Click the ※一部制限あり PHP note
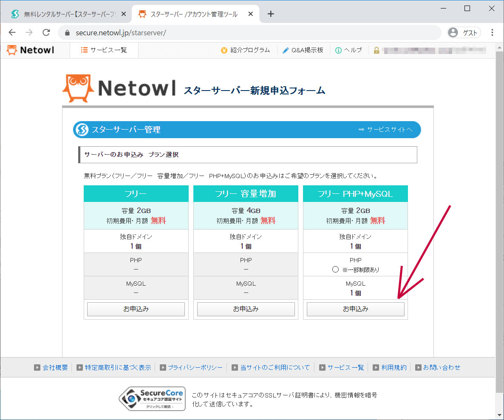The image size is (504, 420). pos(361,270)
